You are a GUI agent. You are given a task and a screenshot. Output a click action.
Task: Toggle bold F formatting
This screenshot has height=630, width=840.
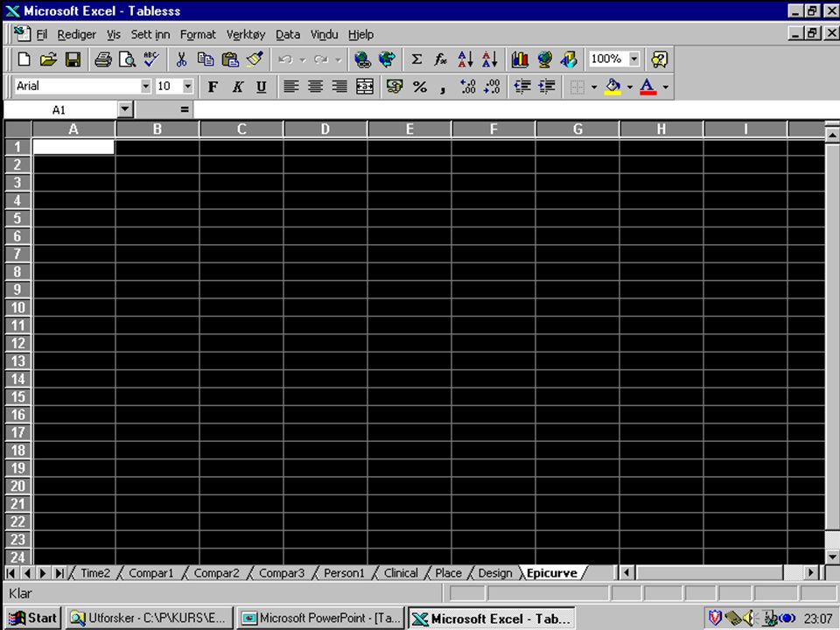point(213,87)
